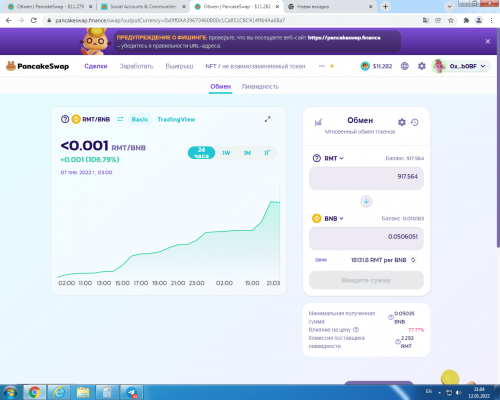Screen dimensions: 500x400
Task: Click the browser address bar
Action: pos(232,20)
